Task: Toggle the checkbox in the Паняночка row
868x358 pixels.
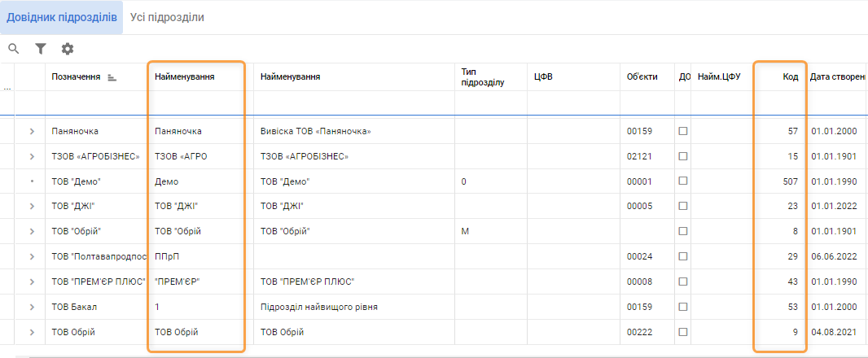Action: tap(683, 131)
